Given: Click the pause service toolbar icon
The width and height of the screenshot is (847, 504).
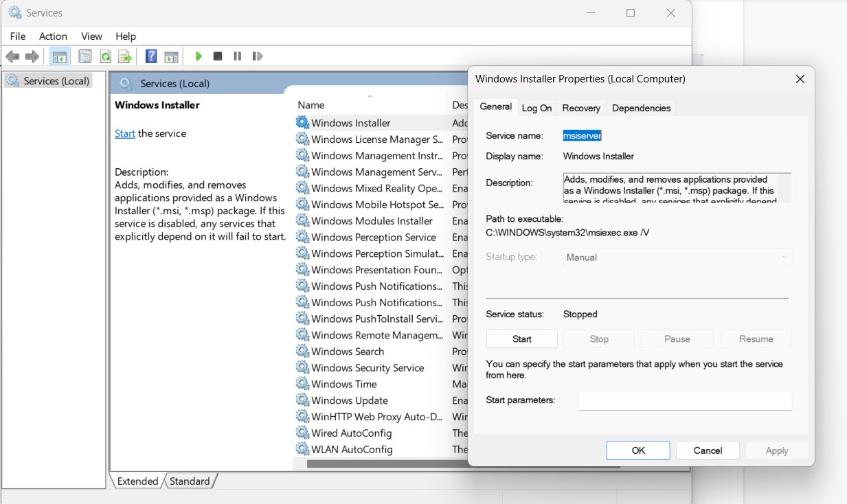Looking at the screenshot, I should click(x=236, y=56).
